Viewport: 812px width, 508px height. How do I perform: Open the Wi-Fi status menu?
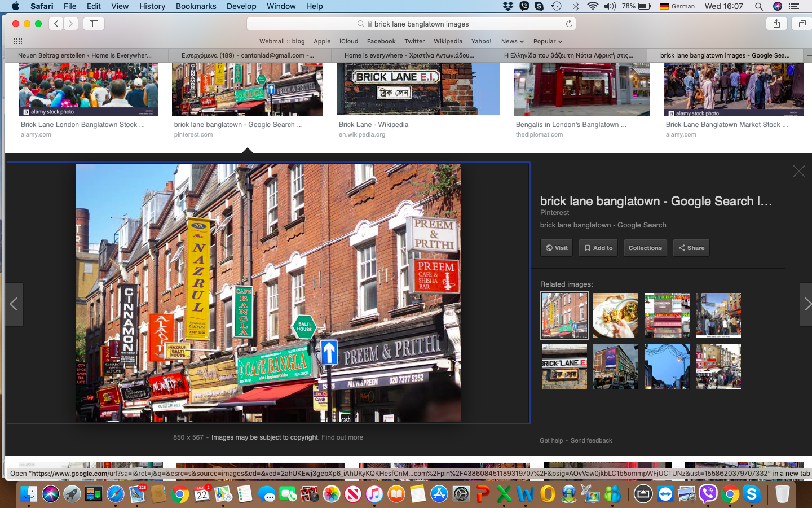click(x=593, y=6)
